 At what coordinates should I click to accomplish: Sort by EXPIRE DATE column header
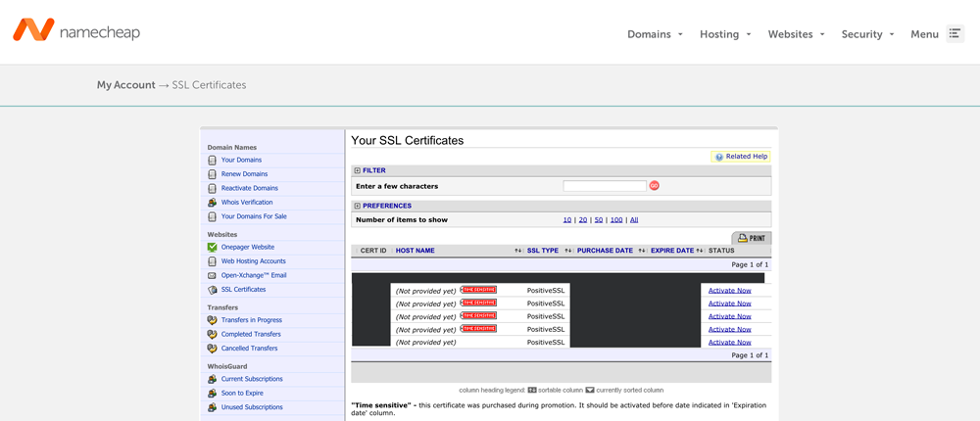(672, 251)
